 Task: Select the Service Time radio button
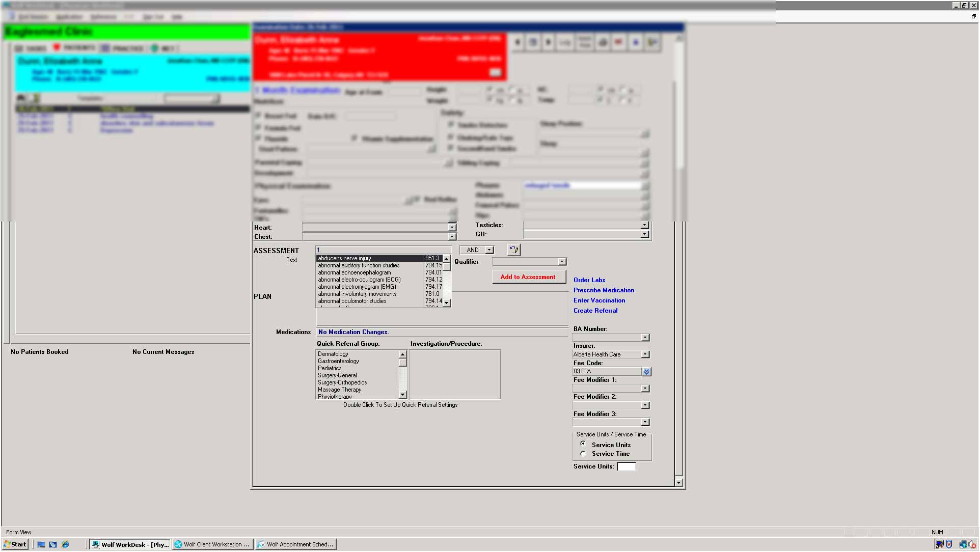pyautogui.click(x=583, y=454)
